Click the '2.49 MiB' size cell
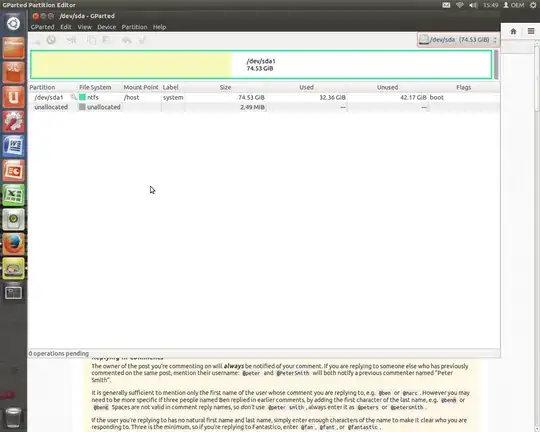This screenshot has height=432, width=540. coord(252,107)
